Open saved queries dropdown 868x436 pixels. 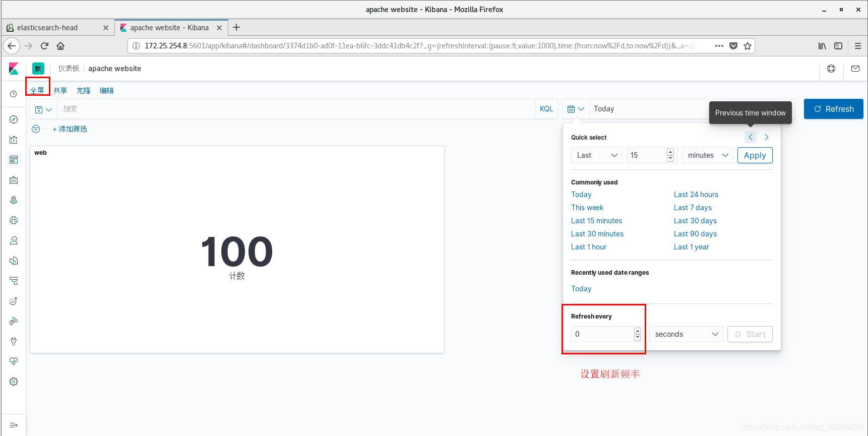click(43, 109)
